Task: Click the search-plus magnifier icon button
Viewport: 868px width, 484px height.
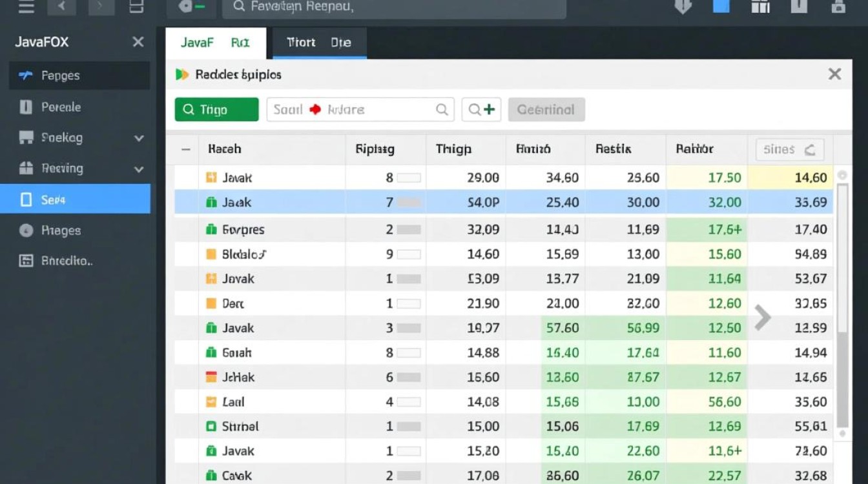Action: point(481,110)
